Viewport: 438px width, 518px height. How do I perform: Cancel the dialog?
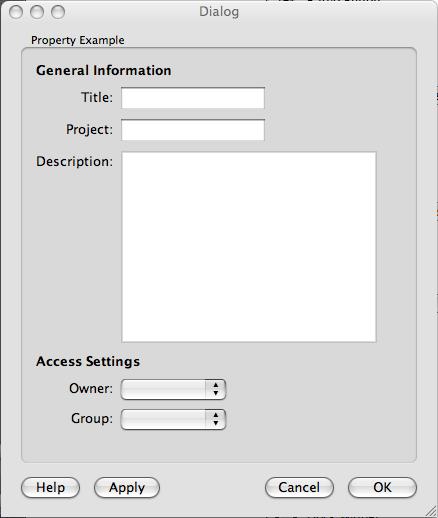pos(299,487)
